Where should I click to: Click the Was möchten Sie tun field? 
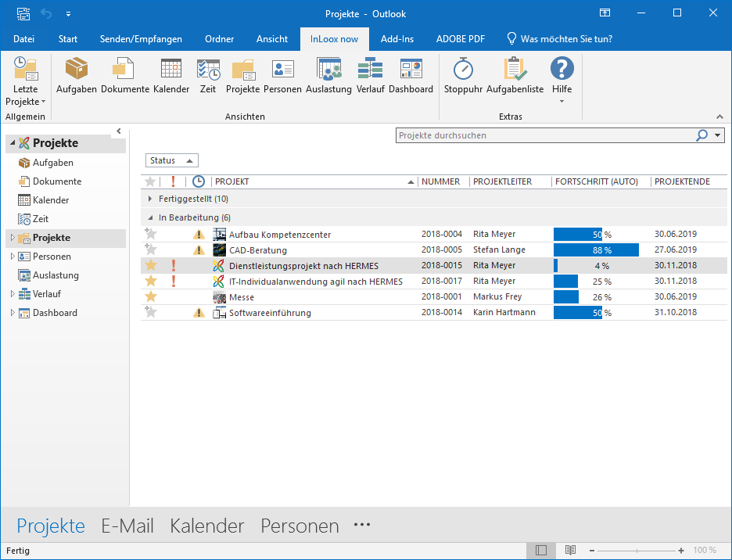pyautogui.click(x=560, y=39)
